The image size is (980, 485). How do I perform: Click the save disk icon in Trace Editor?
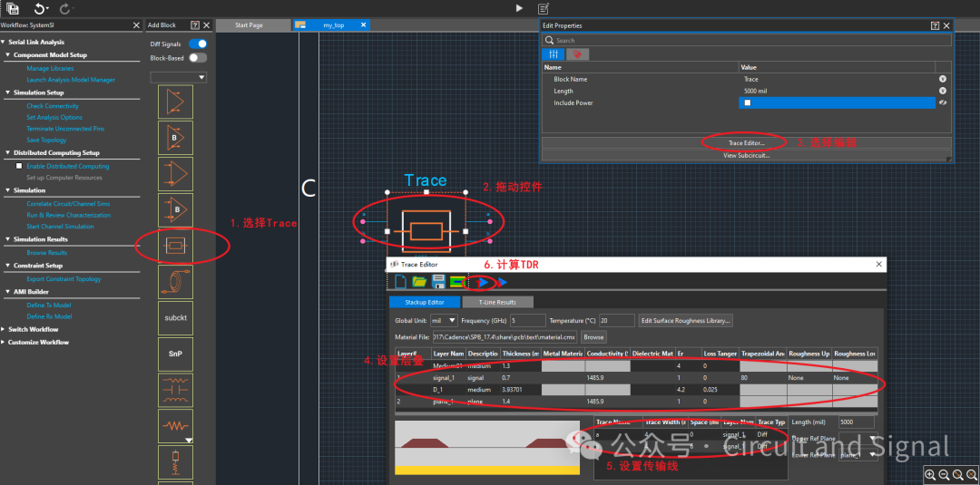tap(438, 282)
